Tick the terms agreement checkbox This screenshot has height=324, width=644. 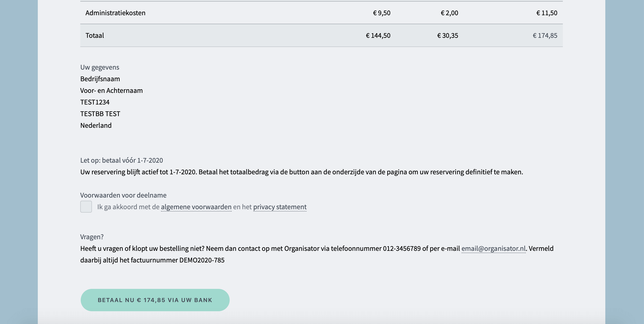point(86,207)
